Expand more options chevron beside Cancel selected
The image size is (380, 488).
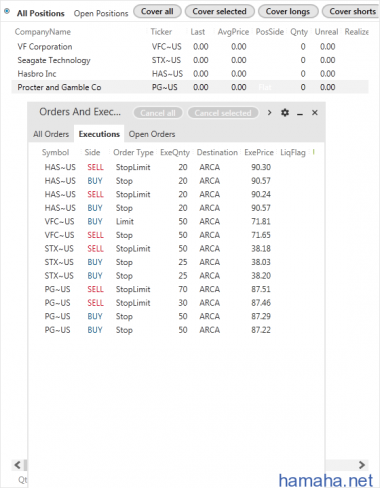[x=269, y=113]
